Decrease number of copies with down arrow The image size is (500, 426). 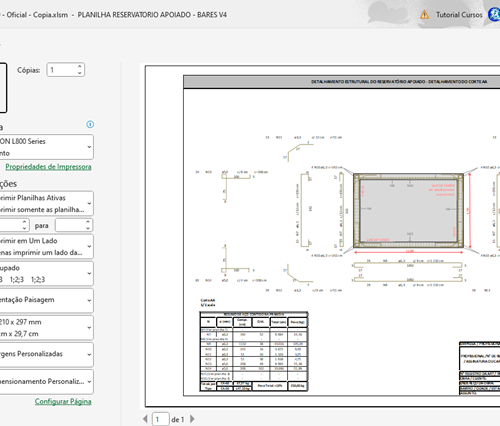click(79, 73)
